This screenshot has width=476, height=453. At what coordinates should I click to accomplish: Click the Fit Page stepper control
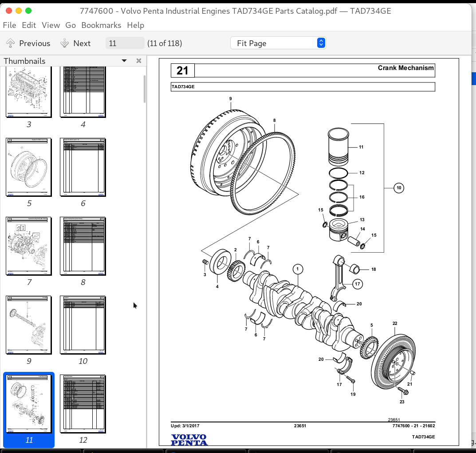(x=321, y=43)
